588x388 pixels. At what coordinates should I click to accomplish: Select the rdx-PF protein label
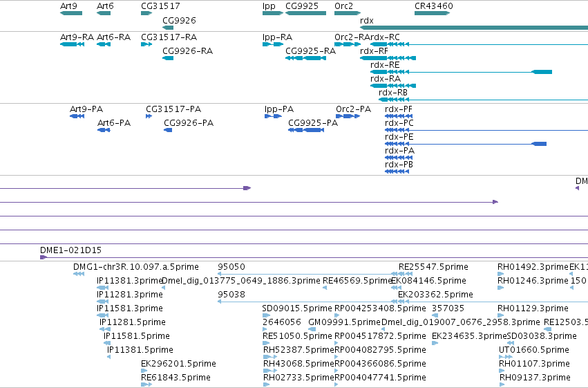point(399,109)
